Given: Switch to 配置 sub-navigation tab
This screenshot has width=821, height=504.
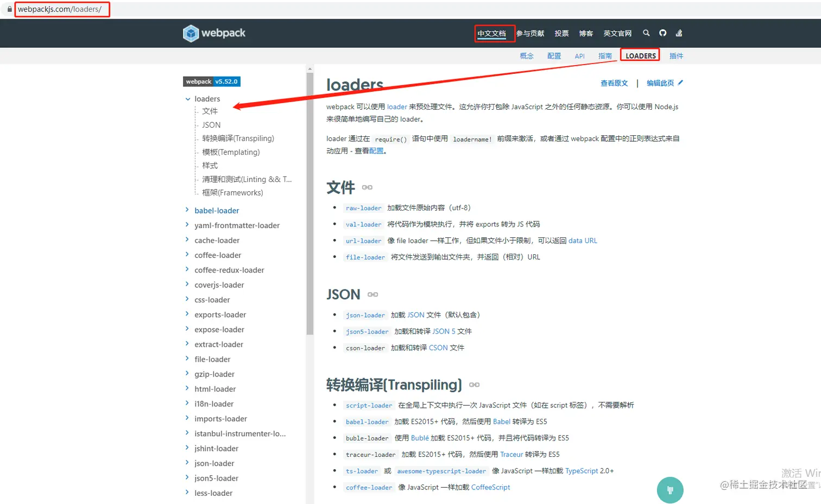Looking at the screenshot, I should point(554,56).
